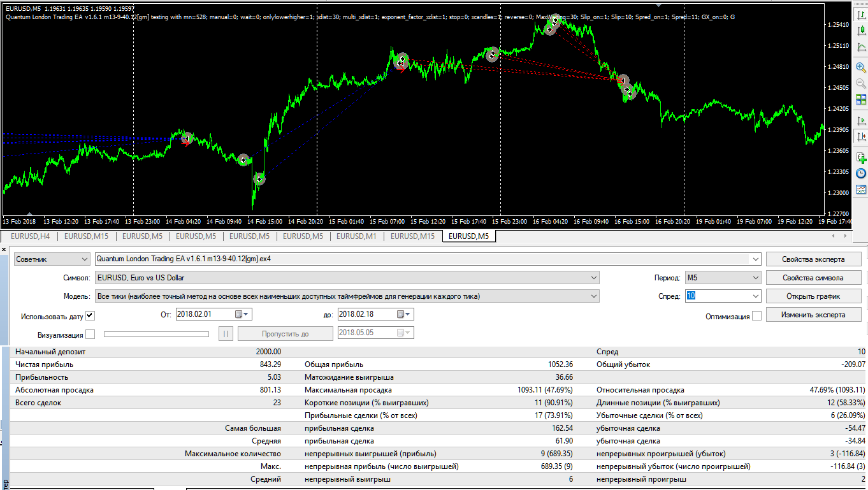Enable the 'Оптимизация' checkbox
The height and width of the screenshot is (490, 868).
click(x=756, y=316)
